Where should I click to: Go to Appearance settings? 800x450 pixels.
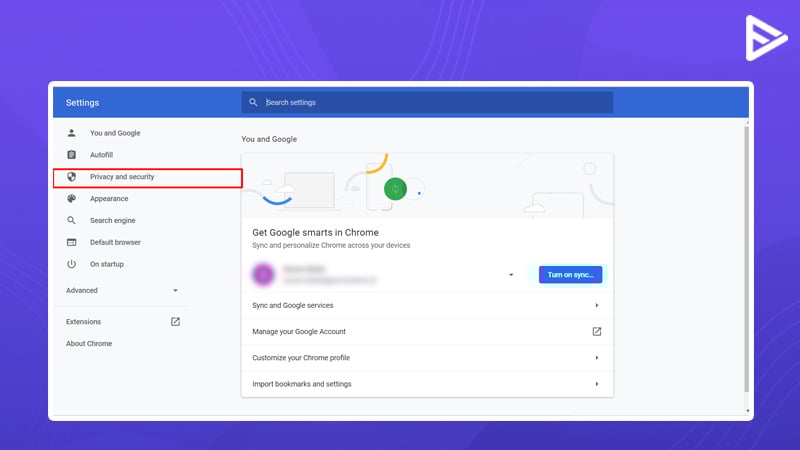[x=109, y=198]
